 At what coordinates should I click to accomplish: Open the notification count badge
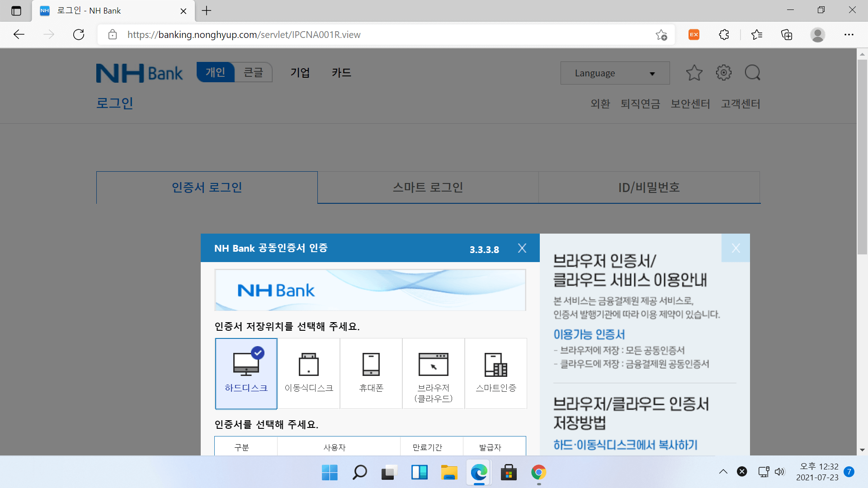coord(849,472)
